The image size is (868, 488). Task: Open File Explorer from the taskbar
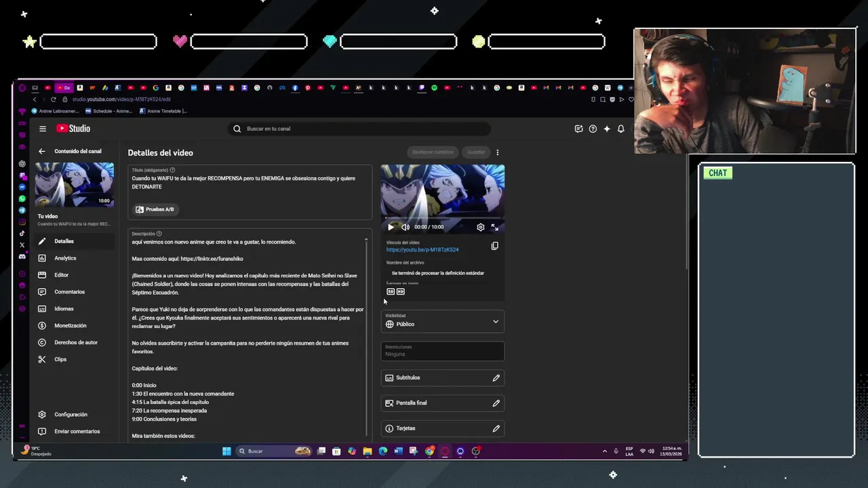367,451
